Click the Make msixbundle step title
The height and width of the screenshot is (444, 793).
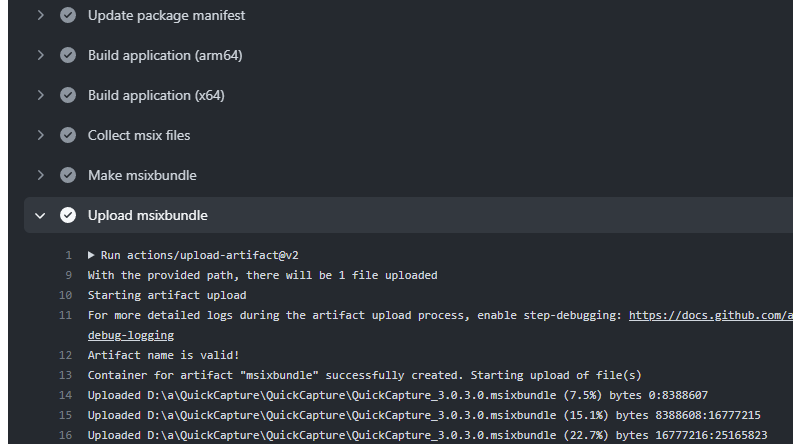(142, 175)
